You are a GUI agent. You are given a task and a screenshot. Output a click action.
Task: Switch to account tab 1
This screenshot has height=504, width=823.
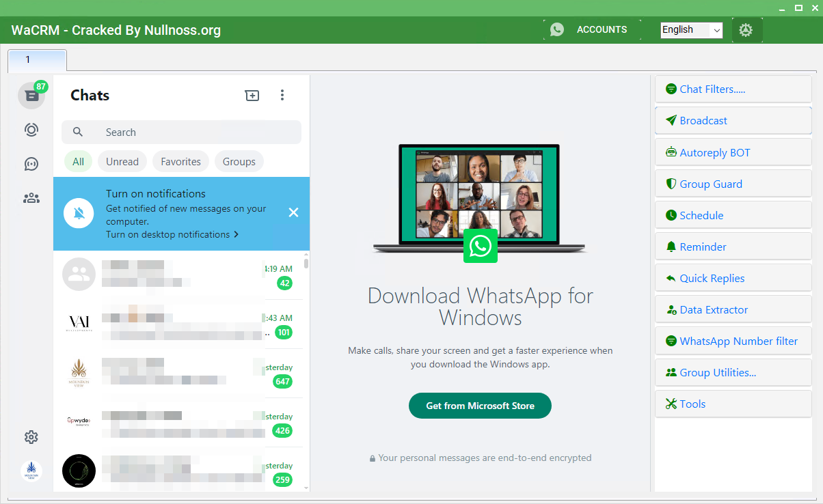pos(38,60)
